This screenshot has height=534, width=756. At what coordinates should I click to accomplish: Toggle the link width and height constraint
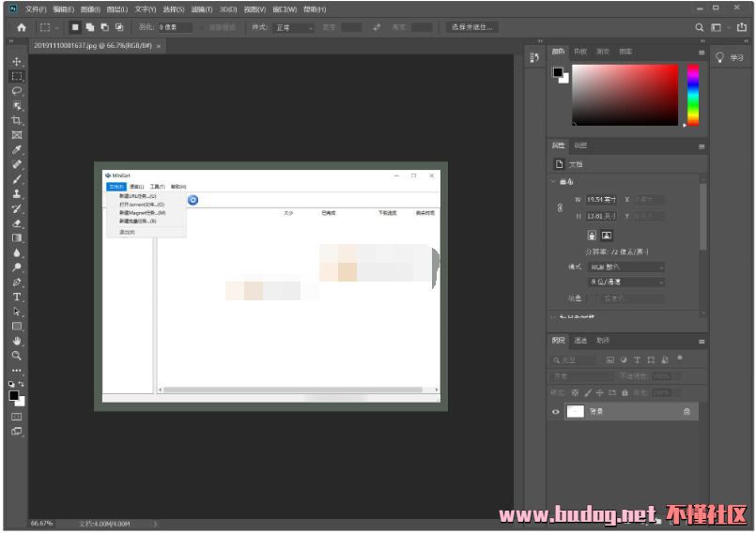pyautogui.click(x=561, y=207)
